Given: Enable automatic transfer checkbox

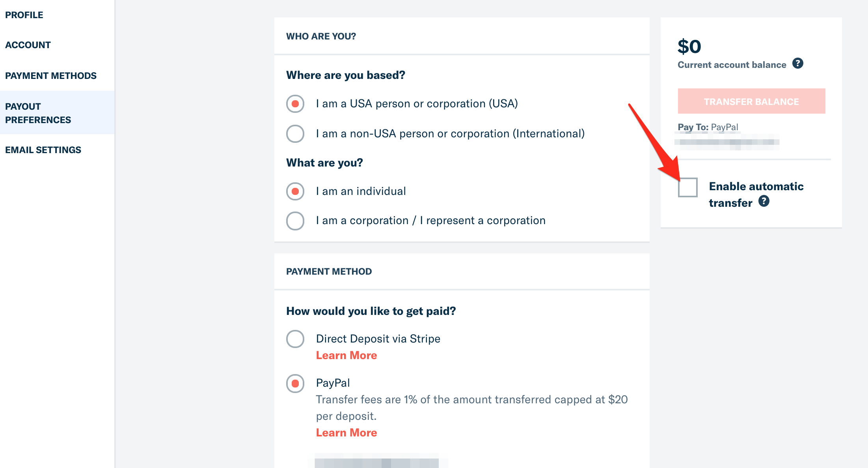Looking at the screenshot, I should (x=688, y=187).
